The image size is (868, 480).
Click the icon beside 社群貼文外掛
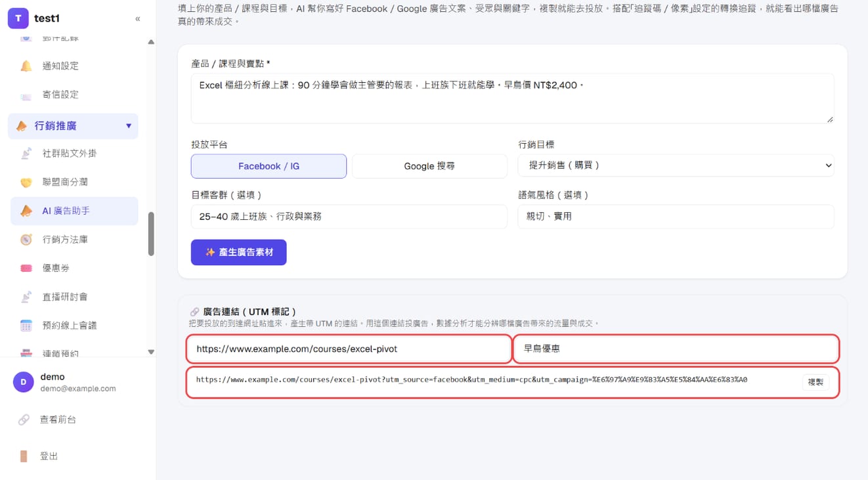point(26,153)
